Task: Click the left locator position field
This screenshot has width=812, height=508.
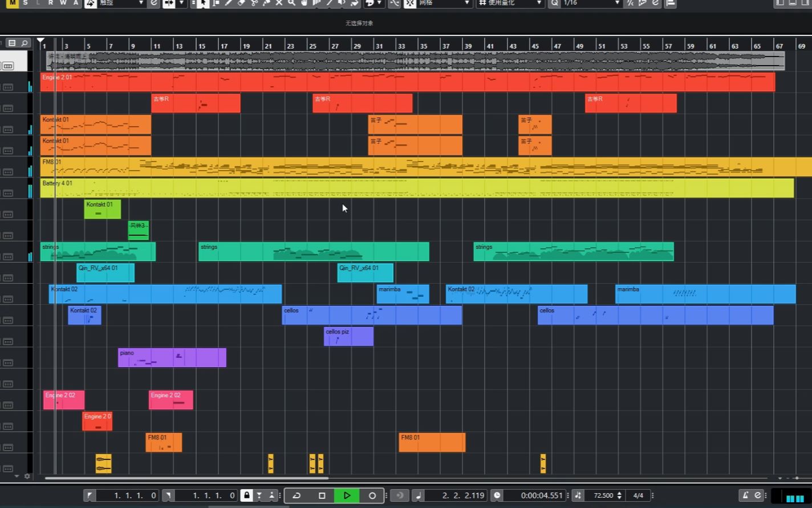Action: point(128,495)
